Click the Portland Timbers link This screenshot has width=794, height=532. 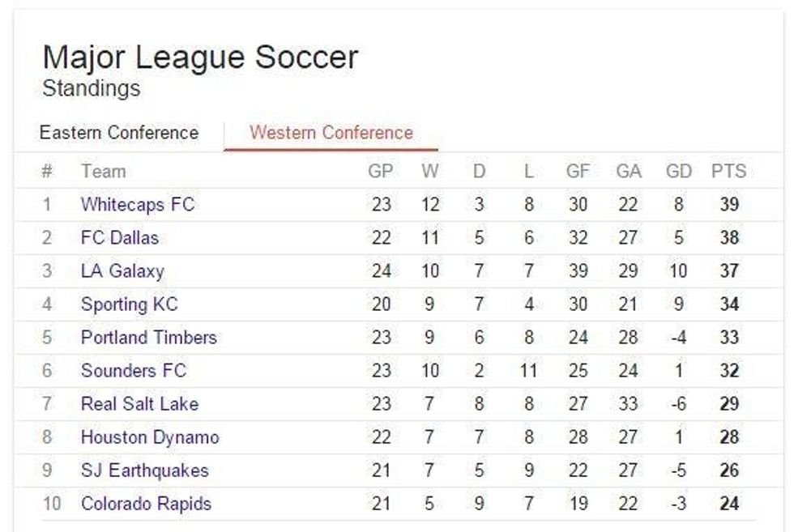pos(149,338)
